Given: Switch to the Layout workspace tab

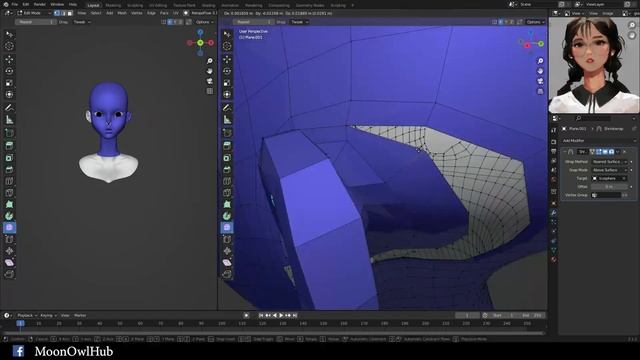Looking at the screenshot, I should point(93,5).
